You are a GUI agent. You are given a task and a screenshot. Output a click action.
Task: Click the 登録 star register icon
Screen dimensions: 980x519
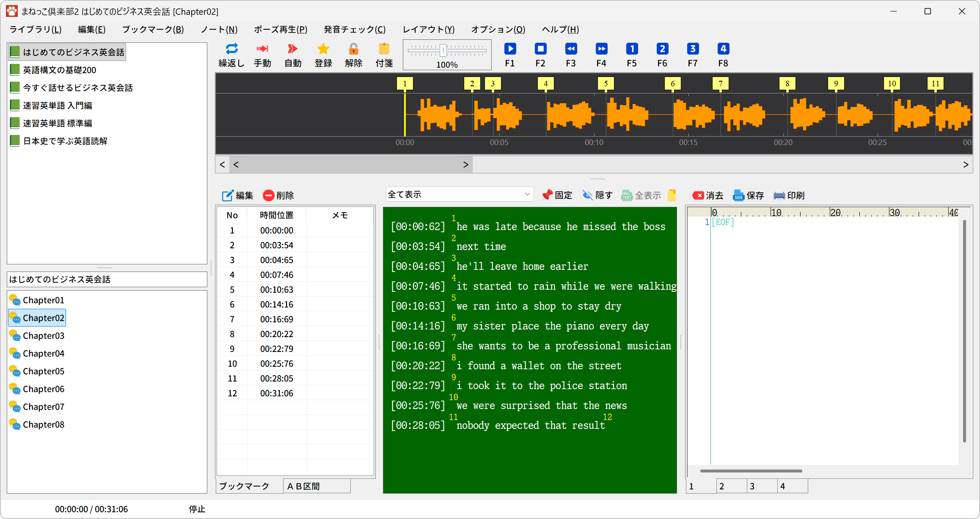click(323, 55)
